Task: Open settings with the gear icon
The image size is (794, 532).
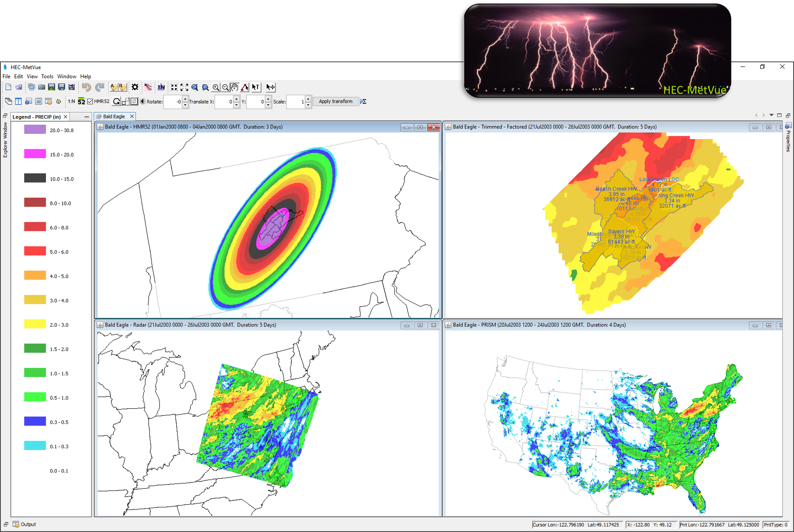Action: pos(135,87)
